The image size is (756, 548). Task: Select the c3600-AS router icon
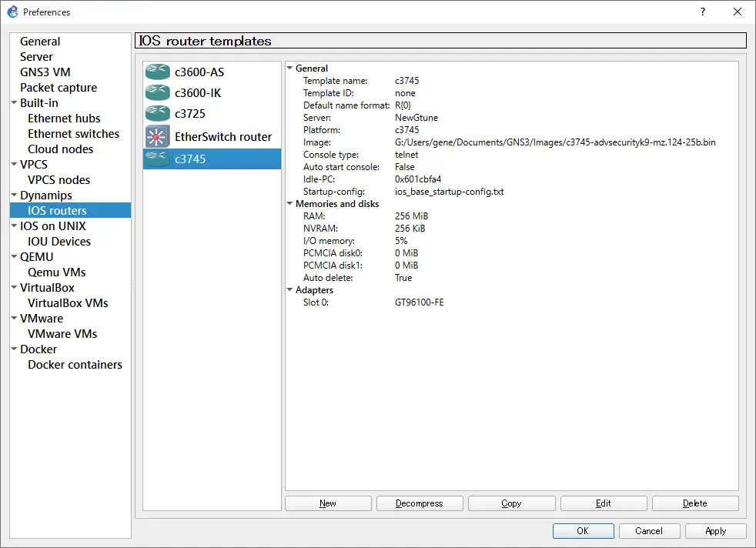pos(158,72)
